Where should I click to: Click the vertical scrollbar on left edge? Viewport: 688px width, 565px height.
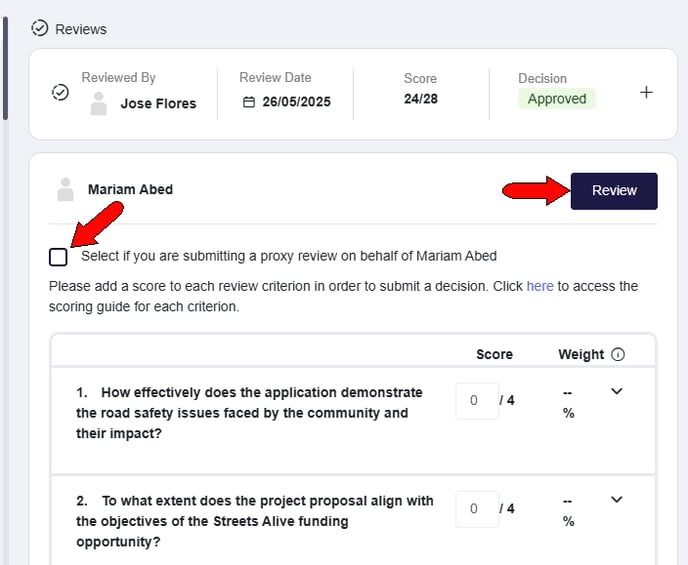point(5,68)
